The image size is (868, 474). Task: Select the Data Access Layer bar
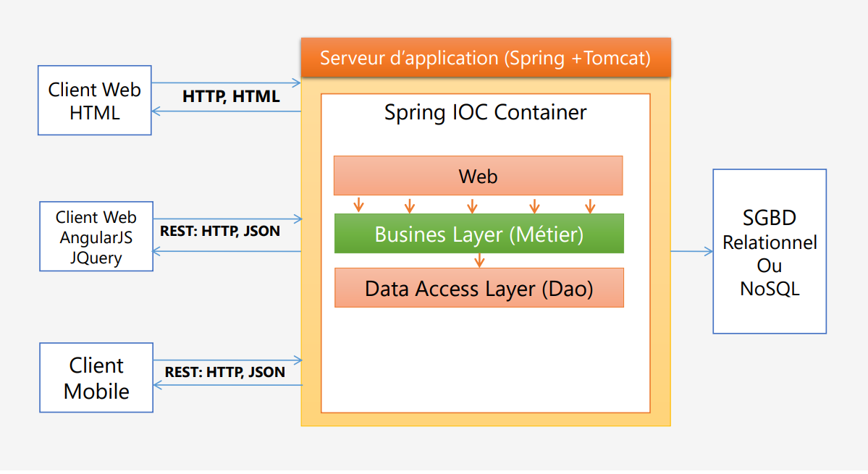[478, 287]
